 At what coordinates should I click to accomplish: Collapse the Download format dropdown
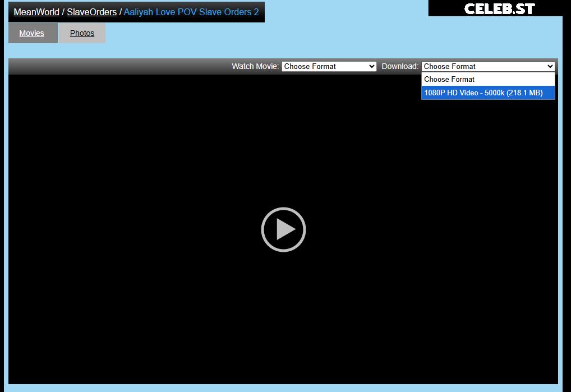point(488,66)
